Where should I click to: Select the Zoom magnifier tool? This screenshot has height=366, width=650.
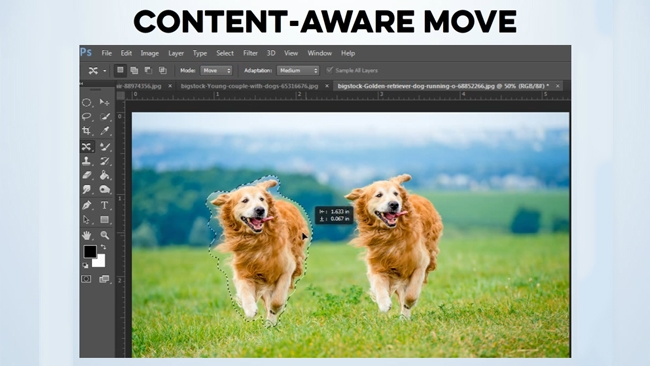[104, 235]
